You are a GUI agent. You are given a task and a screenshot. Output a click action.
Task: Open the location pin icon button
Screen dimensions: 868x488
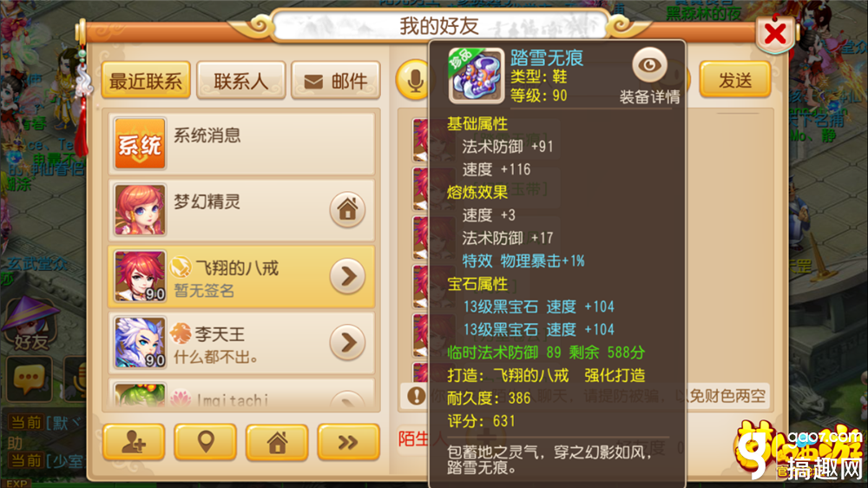pos(206,442)
